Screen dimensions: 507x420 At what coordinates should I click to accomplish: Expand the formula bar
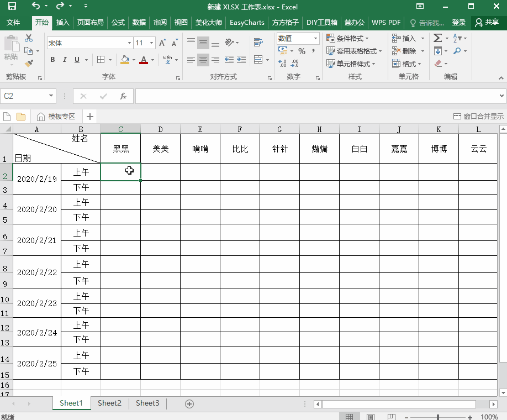pyautogui.click(x=501, y=96)
